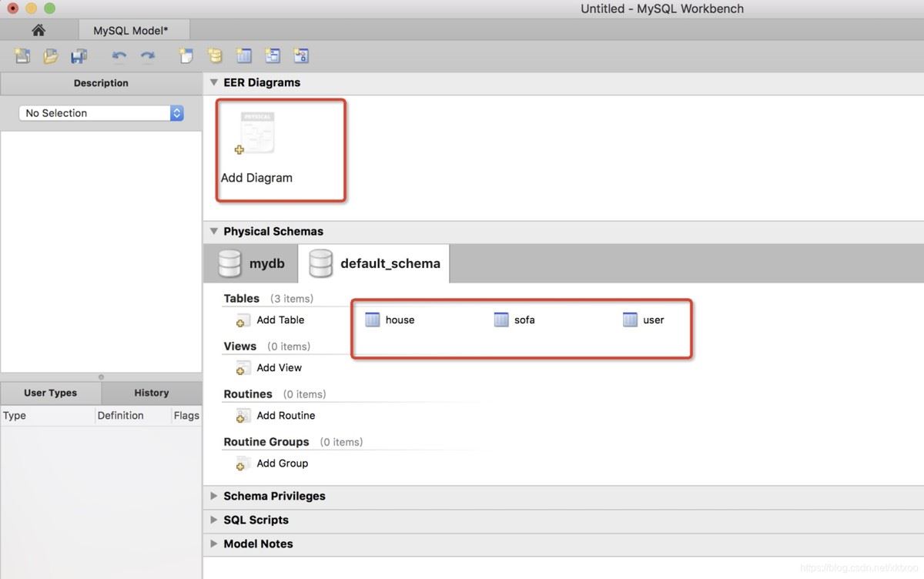Expand the Schema Privileges section

(214, 496)
